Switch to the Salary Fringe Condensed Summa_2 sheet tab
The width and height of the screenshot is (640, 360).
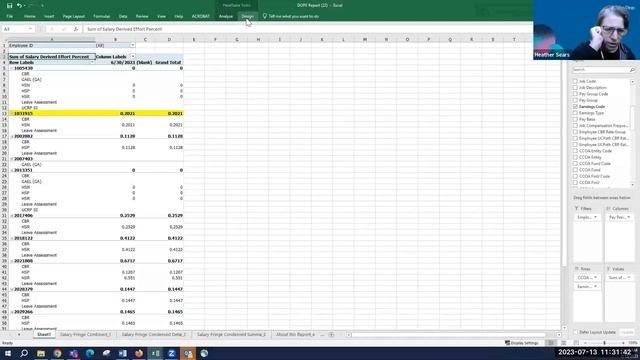(x=231, y=335)
